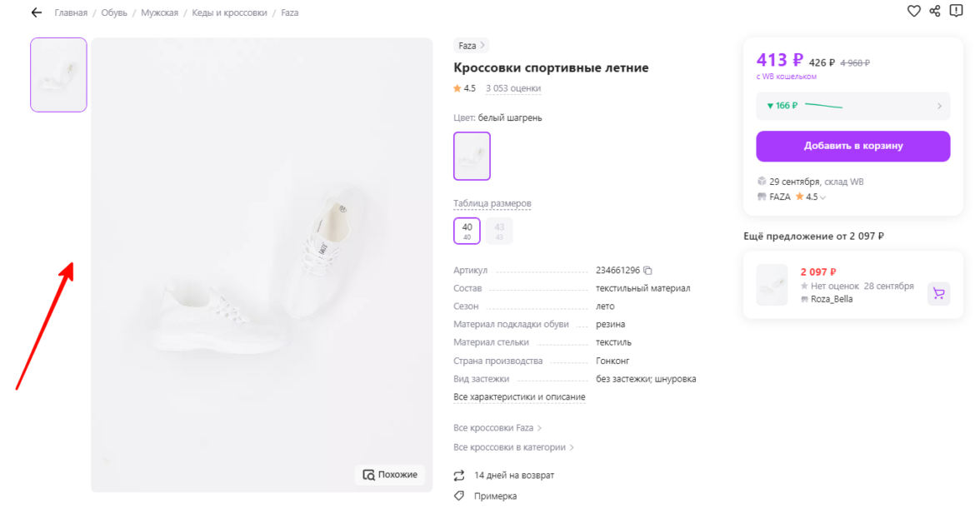
Task: Click the report complaint icon
Action: coord(956,11)
